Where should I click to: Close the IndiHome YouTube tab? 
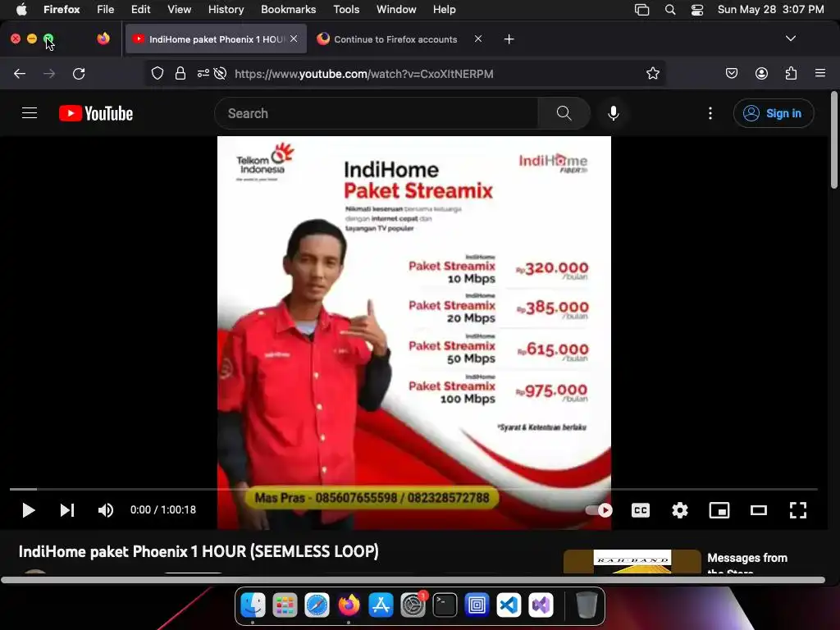294,39
